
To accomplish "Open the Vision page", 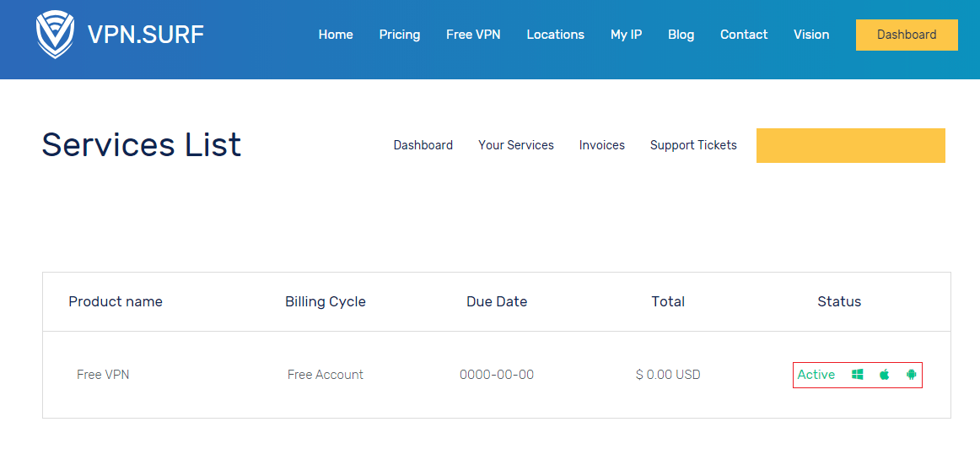I will (x=811, y=35).
